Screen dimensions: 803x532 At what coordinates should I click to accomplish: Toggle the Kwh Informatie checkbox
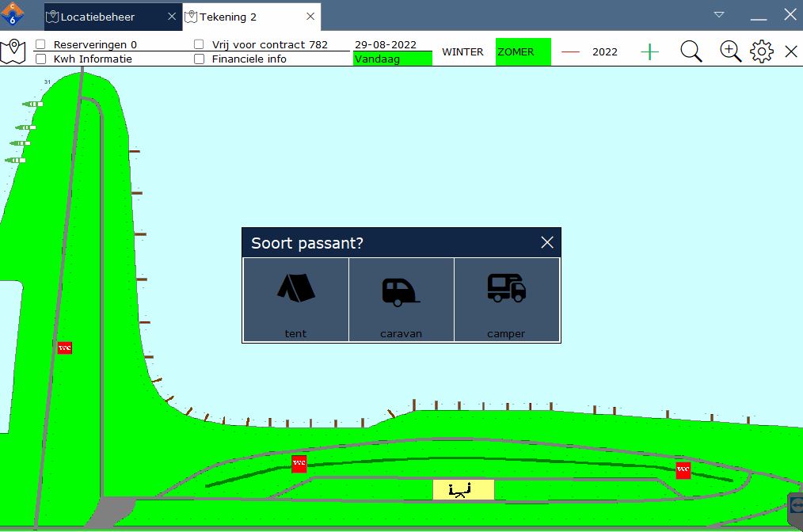point(40,59)
